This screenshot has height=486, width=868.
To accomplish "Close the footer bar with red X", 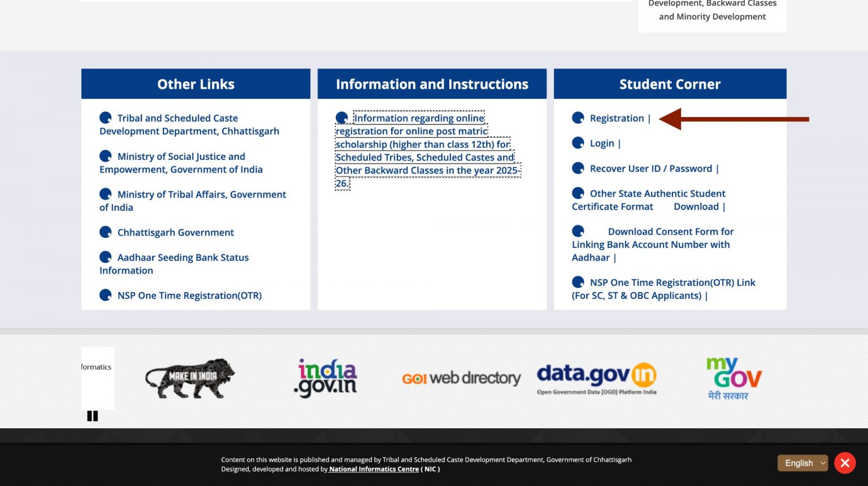I will tap(845, 463).
